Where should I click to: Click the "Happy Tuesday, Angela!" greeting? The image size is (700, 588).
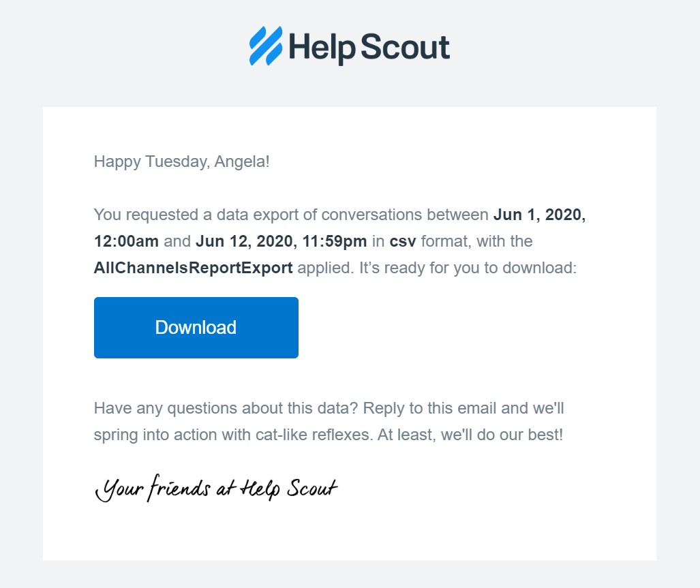(x=182, y=162)
